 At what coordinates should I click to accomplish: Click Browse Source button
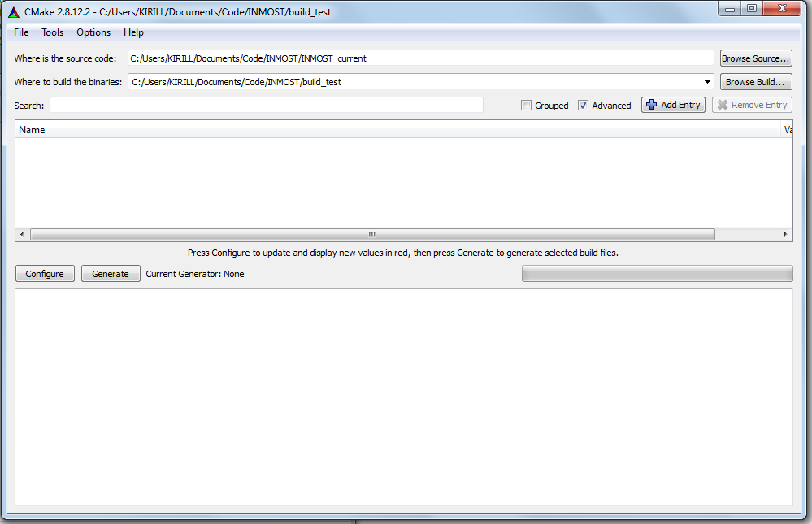756,58
